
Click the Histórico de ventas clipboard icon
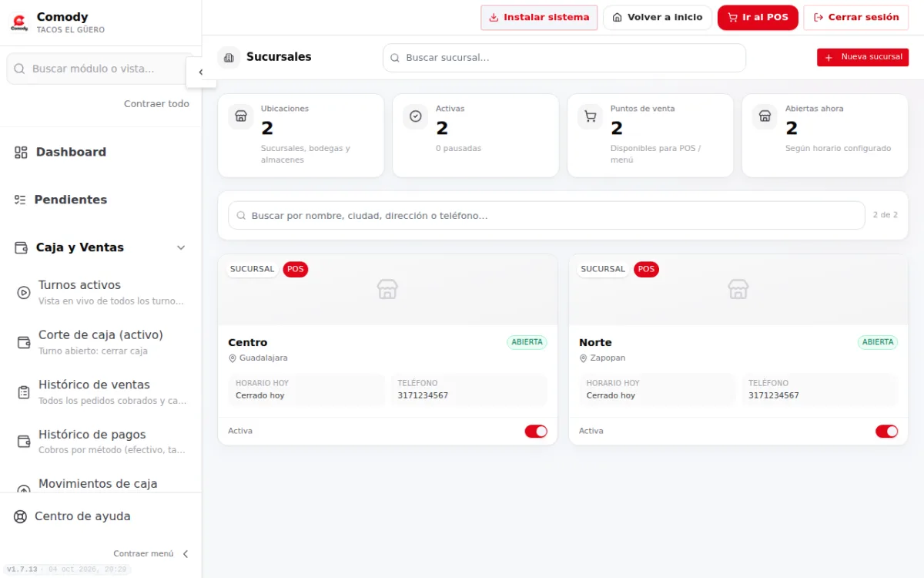pos(24,392)
